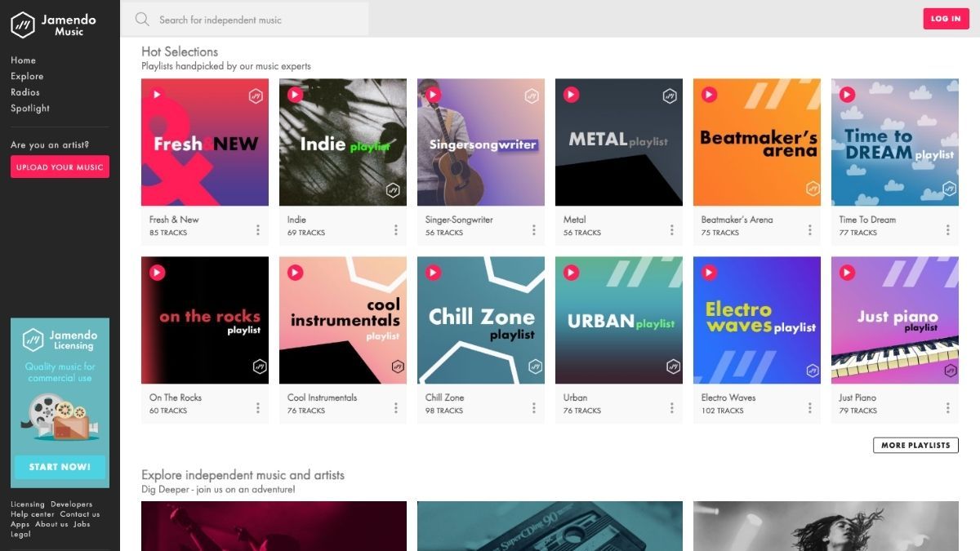This screenshot has width=980, height=551.
Task: Play the Just Piano playlist
Action: pos(847,273)
